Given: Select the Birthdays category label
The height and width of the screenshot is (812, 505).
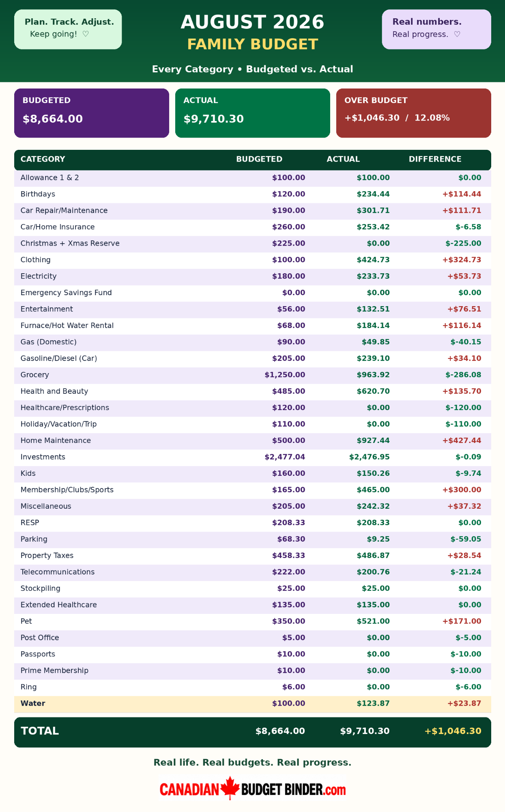Looking at the screenshot, I should tap(38, 194).
